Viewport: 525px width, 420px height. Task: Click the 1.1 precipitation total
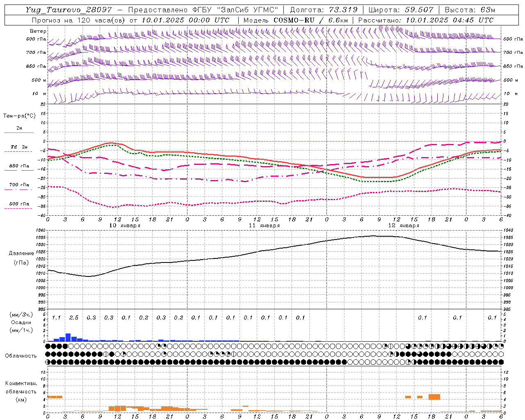pos(56,317)
